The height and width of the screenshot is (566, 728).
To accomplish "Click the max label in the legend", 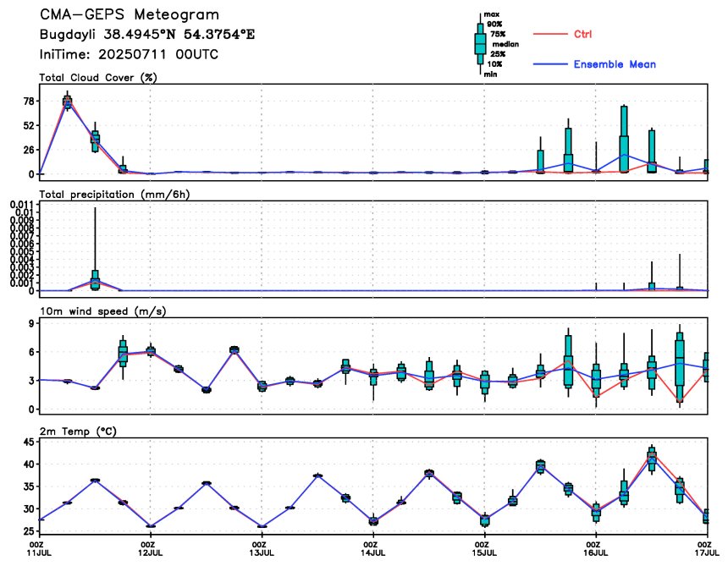I will (492, 14).
